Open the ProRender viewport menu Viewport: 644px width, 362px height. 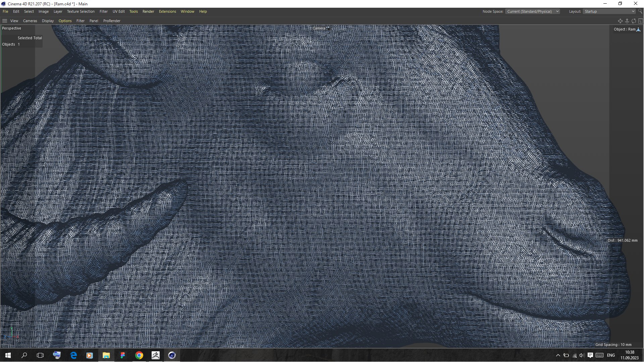pos(112,21)
